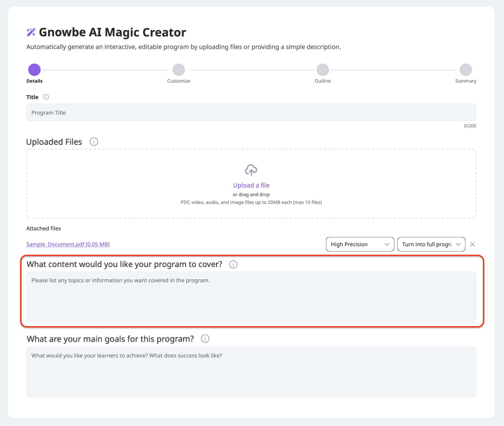The width and height of the screenshot is (504, 426).
Task: Open the High Precision dropdown
Action: (360, 244)
